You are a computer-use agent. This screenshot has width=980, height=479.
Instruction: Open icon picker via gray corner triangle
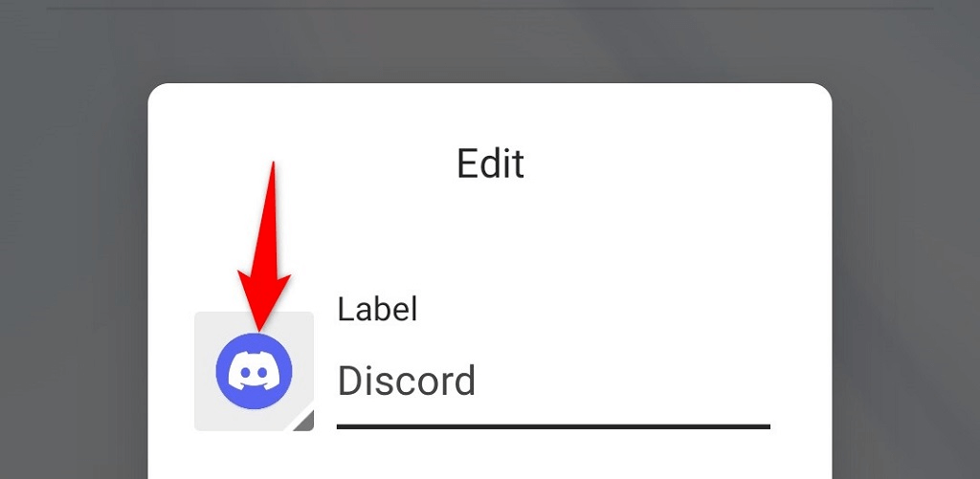tap(303, 422)
